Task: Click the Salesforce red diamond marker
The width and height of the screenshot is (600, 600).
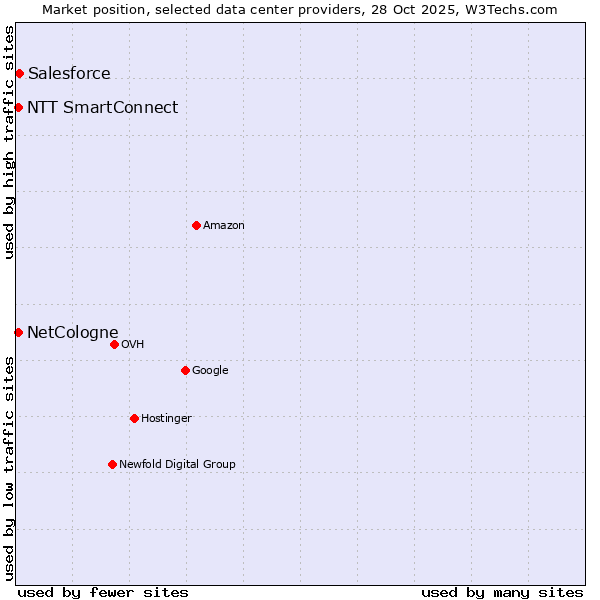Action: pos(19,73)
